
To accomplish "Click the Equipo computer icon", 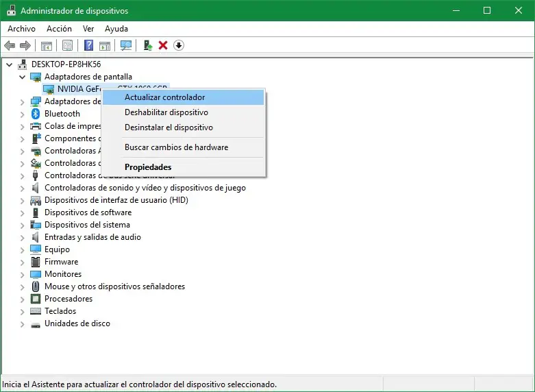I will [36, 249].
